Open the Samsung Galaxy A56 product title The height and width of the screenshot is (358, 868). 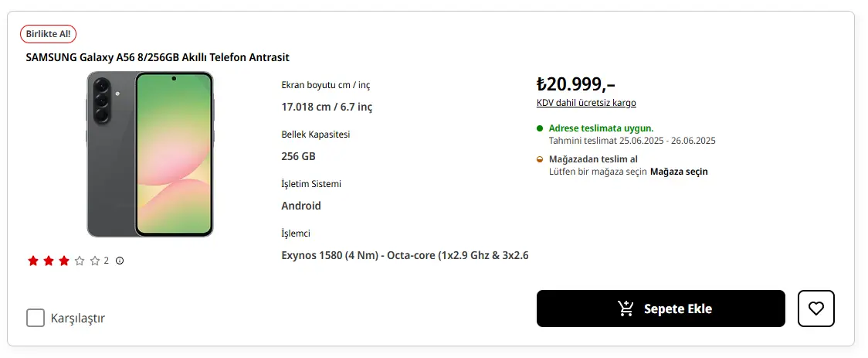coord(158,57)
